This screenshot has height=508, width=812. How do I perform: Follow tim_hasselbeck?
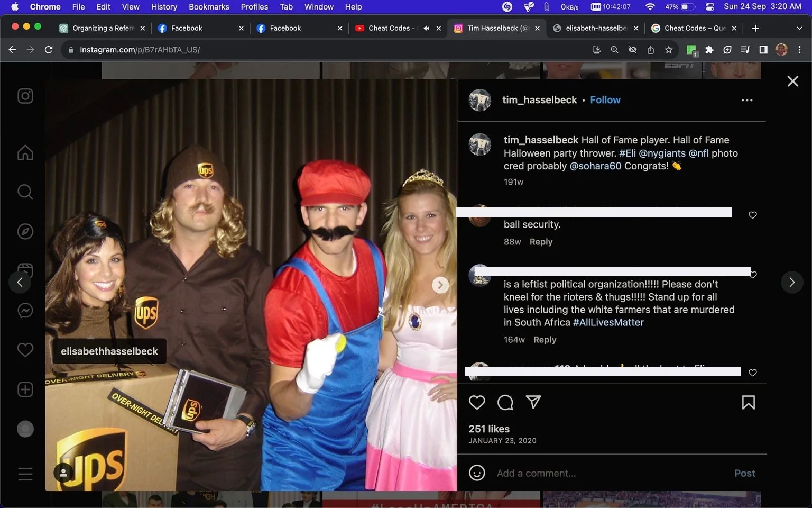point(605,100)
